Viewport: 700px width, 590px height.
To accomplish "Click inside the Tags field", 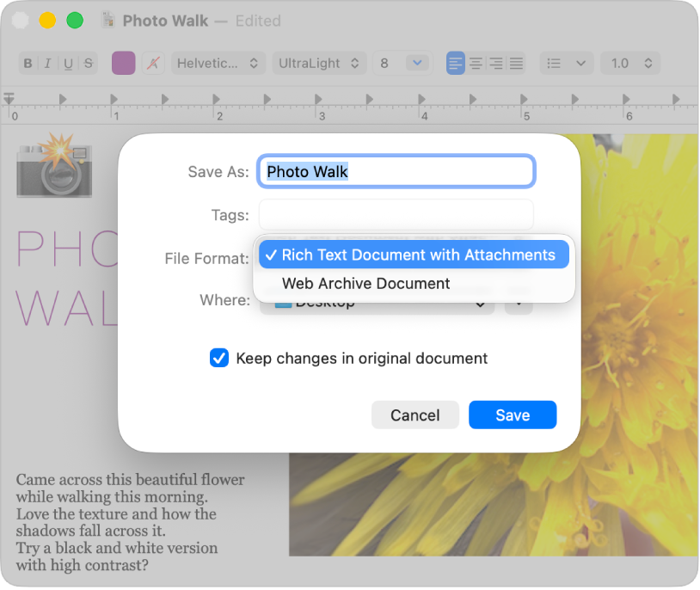I will coord(395,214).
